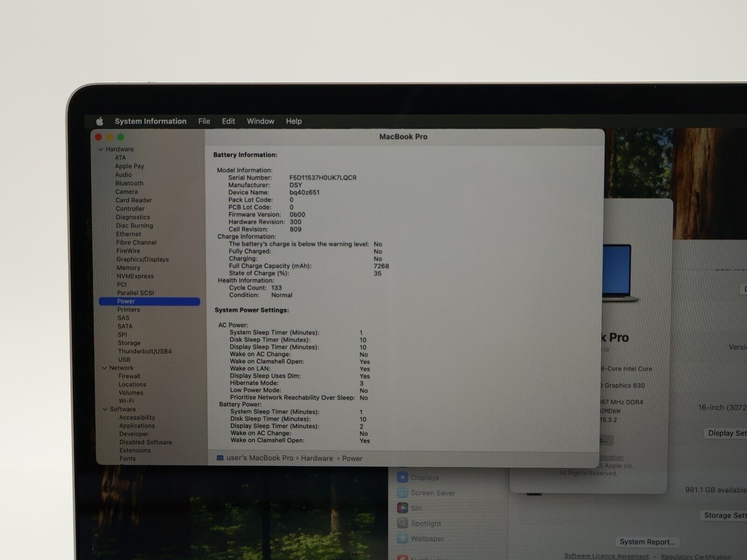The width and height of the screenshot is (747, 560).
Task: Click user's MacBook Pro in path bar
Action: pyautogui.click(x=260, y=458)
